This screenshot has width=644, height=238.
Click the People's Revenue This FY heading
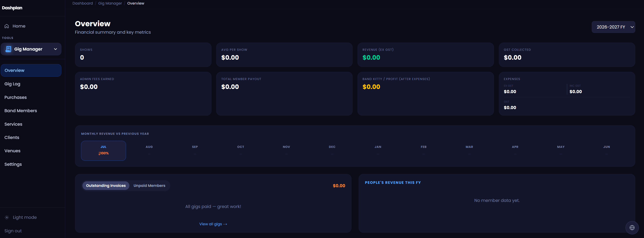pos(393,182)
